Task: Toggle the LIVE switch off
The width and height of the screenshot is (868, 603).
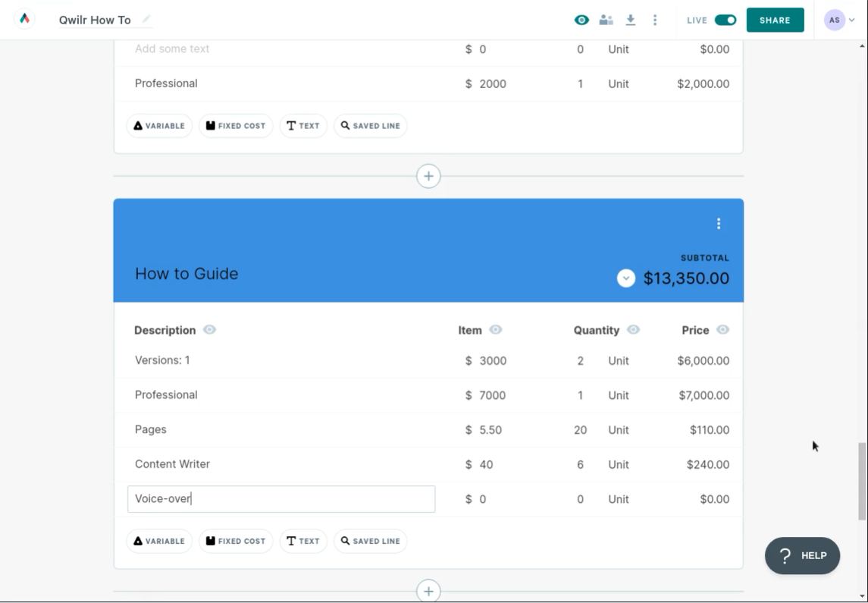Action: tap(725, 20)
